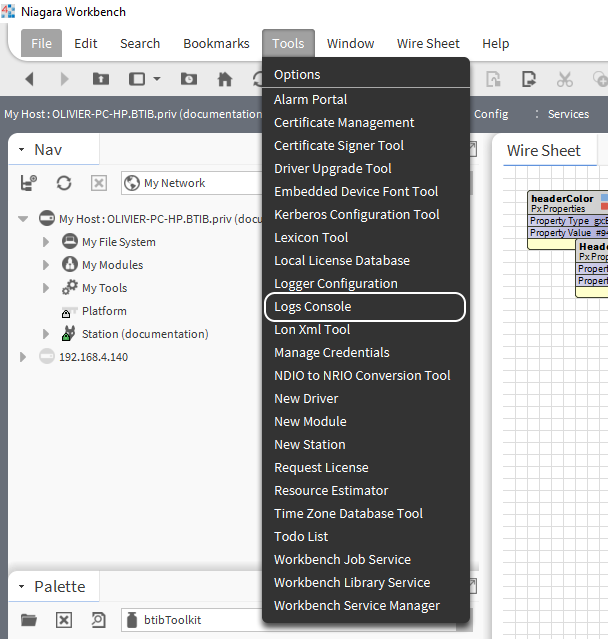Click the Cut scissors toolbar icon
Screen dimensions: 608x639
coord(565,79)
